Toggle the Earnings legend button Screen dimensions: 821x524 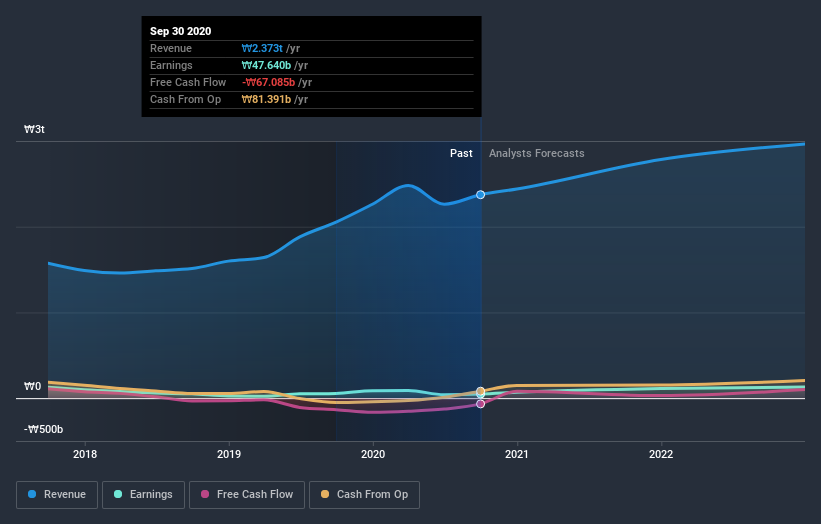click(143, 495)
